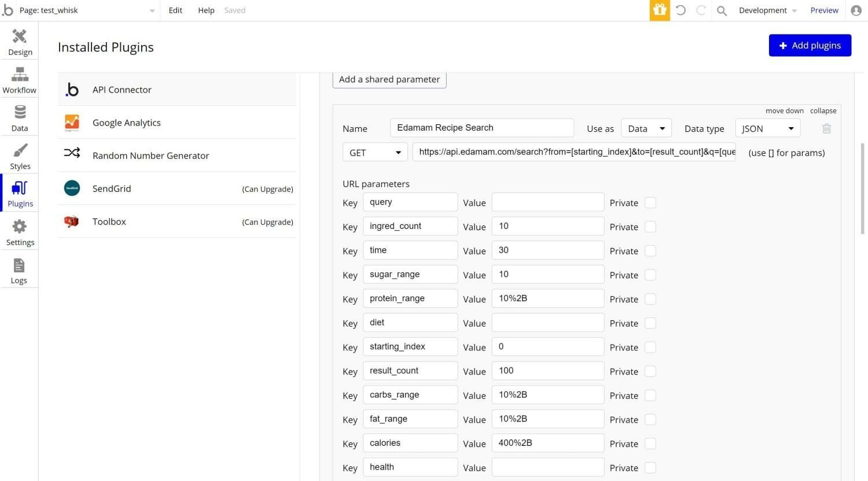
Task: Delete the API call with trash icon
Action: (826, 128)
